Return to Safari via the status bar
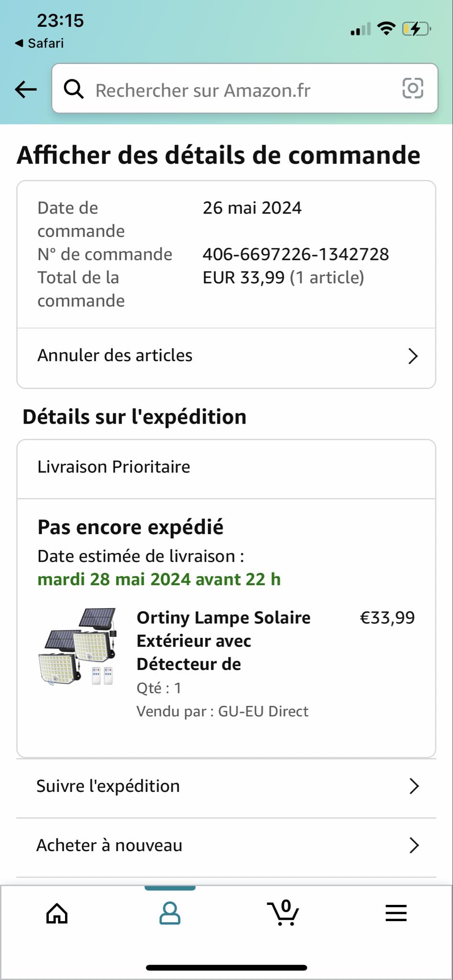Image resolution: width=453 pixels, height=980 pixels. tap(40, 43)
